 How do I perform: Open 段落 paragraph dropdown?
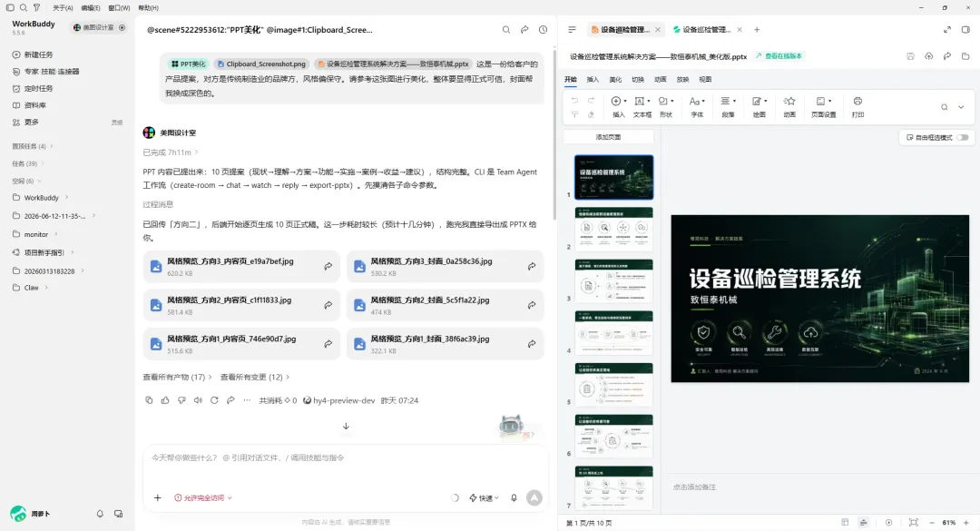pyautogui.click(x=728, y=106)
